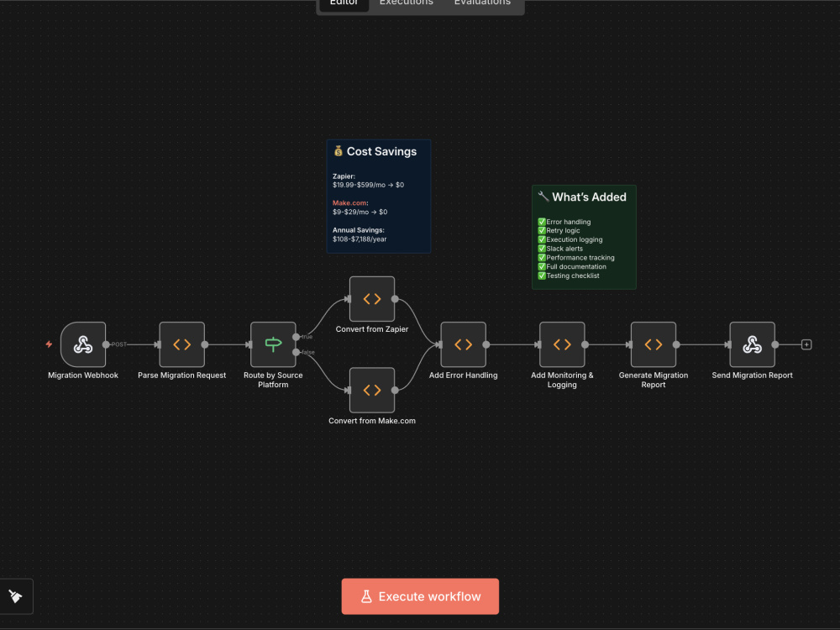Click the '$108-$7,188/year' value
Image resolution: width=840 pixels, height=630 pixels.
pos(360,239)
